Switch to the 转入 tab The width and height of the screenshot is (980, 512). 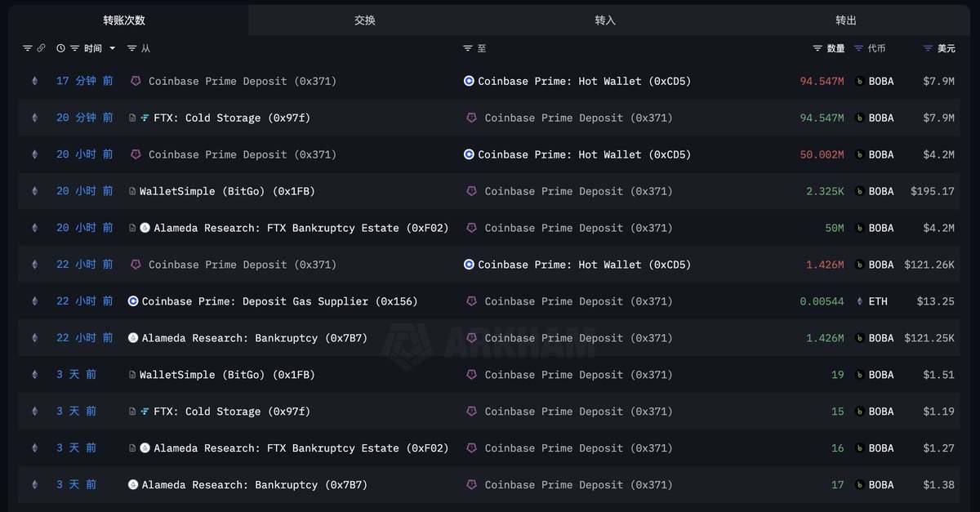[x=605, y=20]
